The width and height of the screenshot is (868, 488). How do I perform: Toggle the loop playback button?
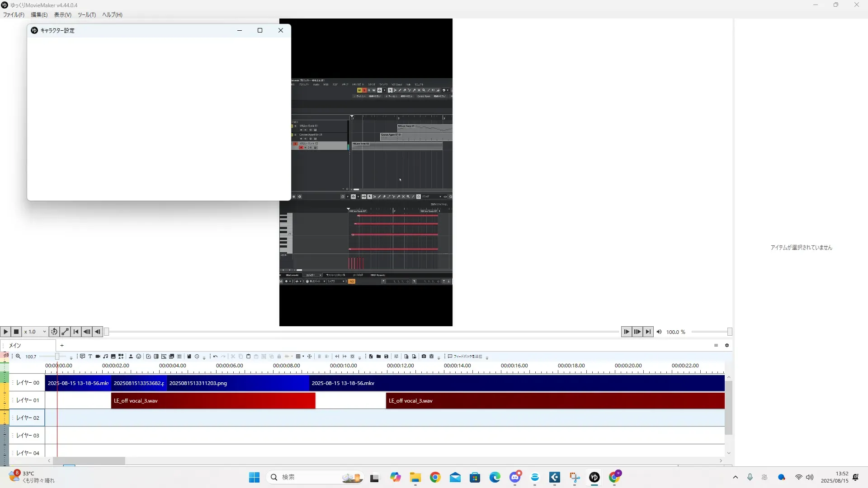click(x=54, y=332)
